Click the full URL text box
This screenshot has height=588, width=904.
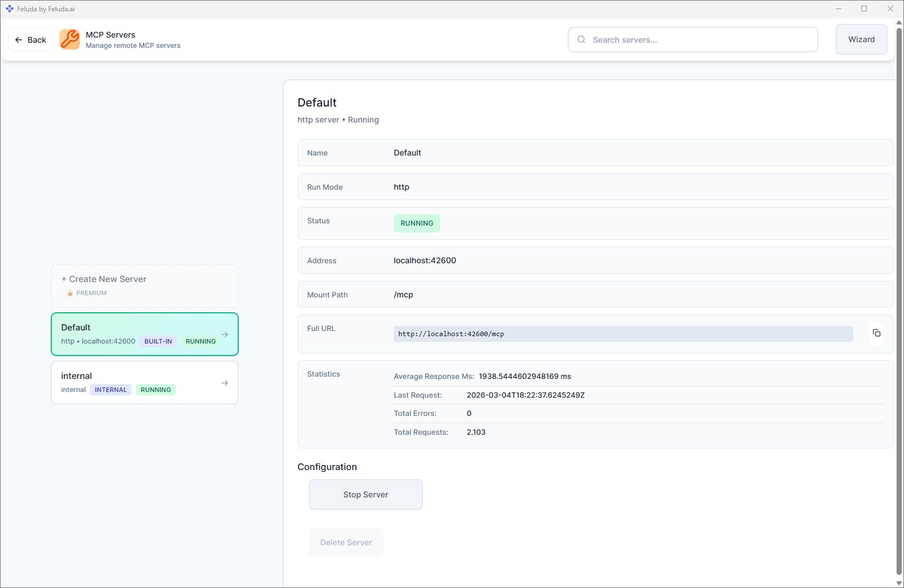point(622,334)
